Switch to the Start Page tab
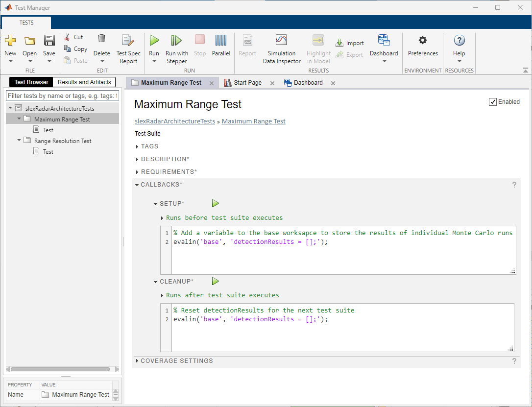532x407 pixels. pyautogui.click(x=247, y=83)
